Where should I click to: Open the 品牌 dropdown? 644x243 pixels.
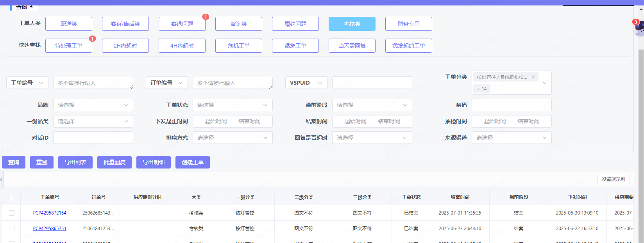click(x=93, y=105)
